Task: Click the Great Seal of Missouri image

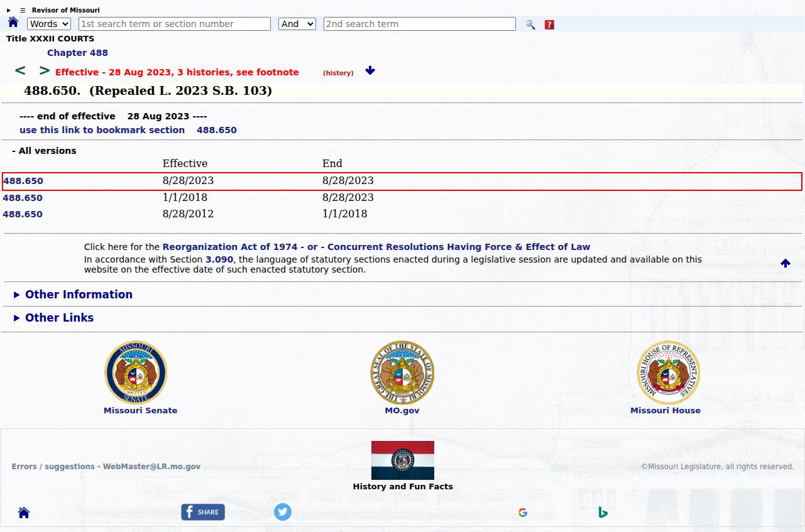Action: point(402,372)
